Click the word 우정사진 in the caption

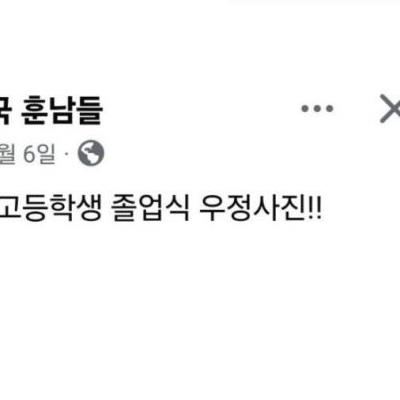pos(252,209)
